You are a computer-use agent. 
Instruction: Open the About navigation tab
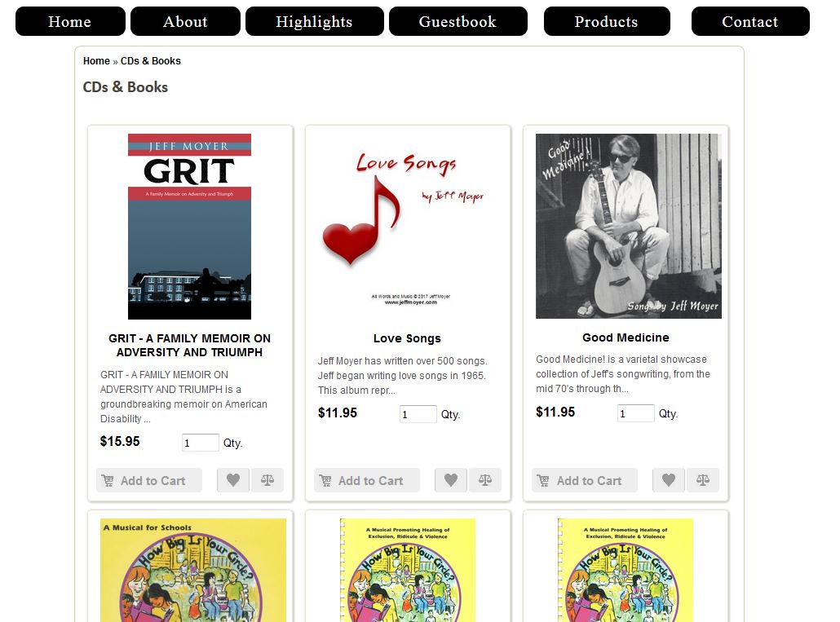pos(185,21)
